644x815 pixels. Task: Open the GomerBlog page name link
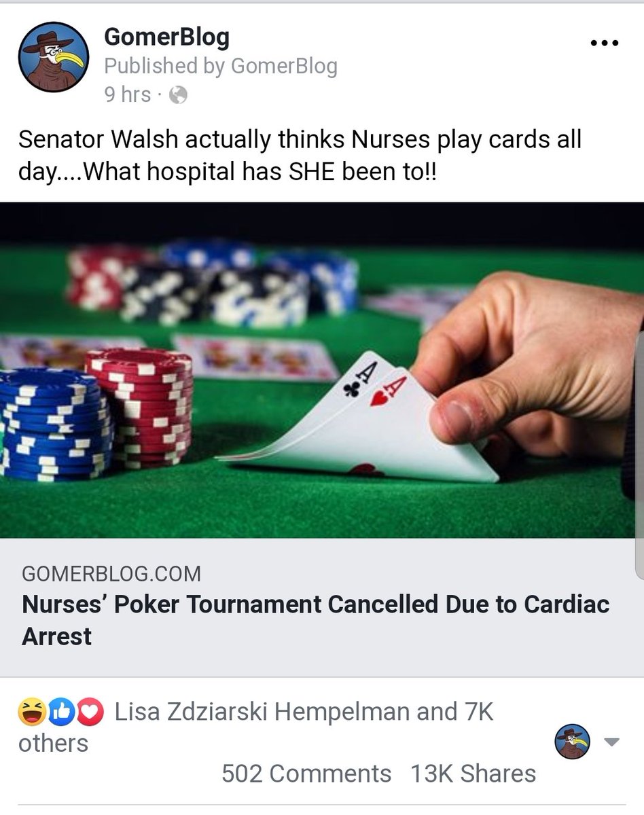point(166,37)
